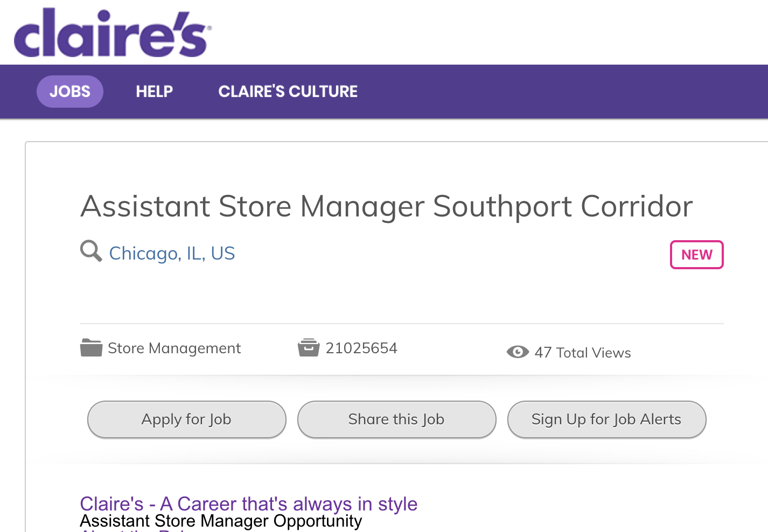768x532 pixels.
Task: Click the Assistant Store Manager Opportunity text
Action: click(x=221, y=521)
